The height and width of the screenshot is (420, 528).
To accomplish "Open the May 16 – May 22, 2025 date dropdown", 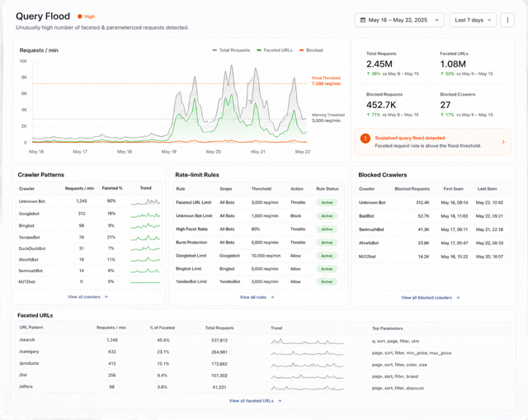I will [x=399, y=20].
